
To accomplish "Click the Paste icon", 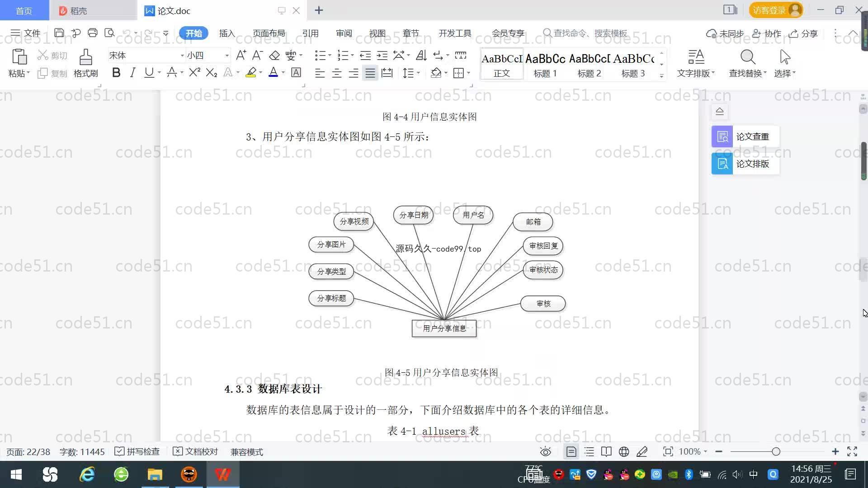I will click(19, 57).
